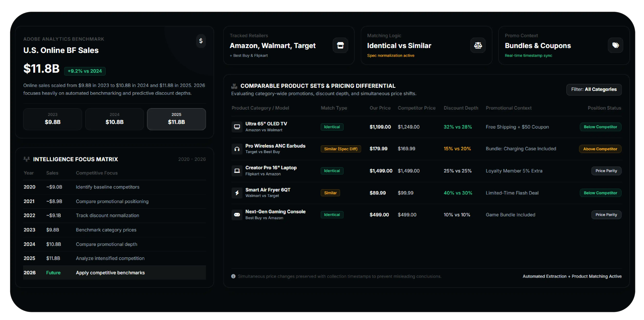Select the Next-Gen Gaming Console product name
Screen dimensions: 644x320
[275, 211]
